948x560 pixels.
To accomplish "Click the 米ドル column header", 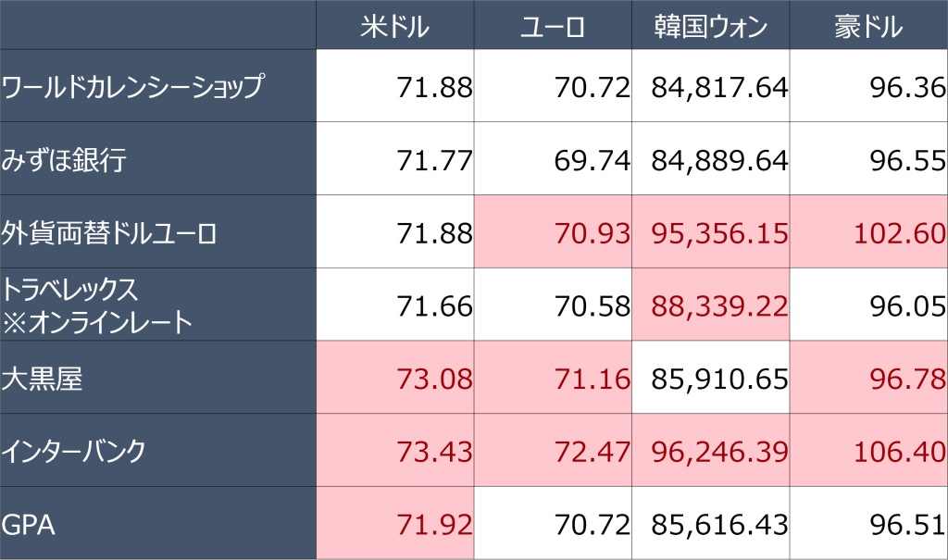I will pos(394,25).
